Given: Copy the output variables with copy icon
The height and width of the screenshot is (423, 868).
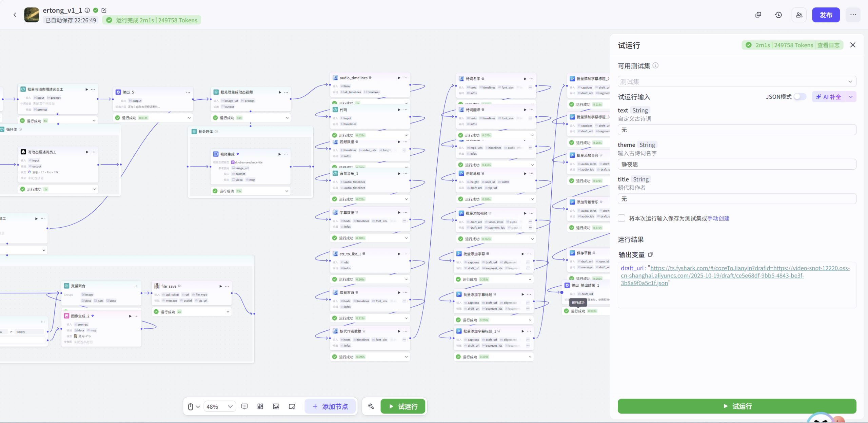Looking at the screenshot, I should point(650,254).
